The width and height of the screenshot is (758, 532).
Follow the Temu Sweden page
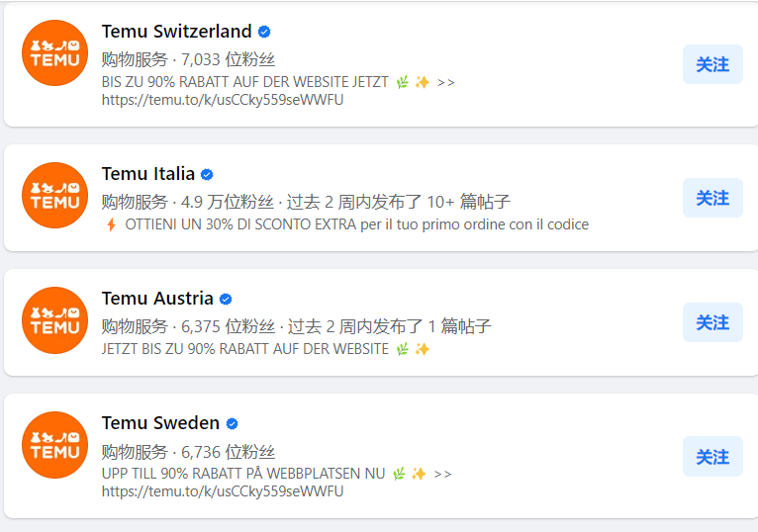[712, 456]
